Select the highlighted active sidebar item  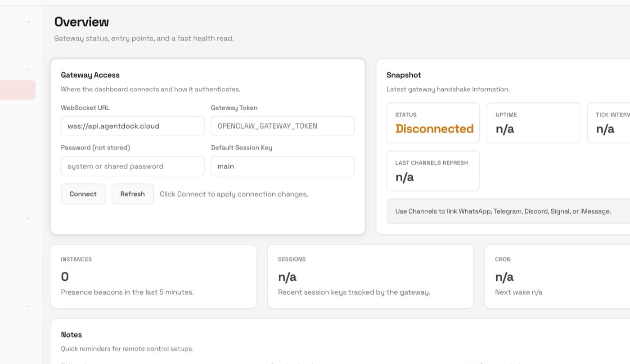(x=18, y=90)
